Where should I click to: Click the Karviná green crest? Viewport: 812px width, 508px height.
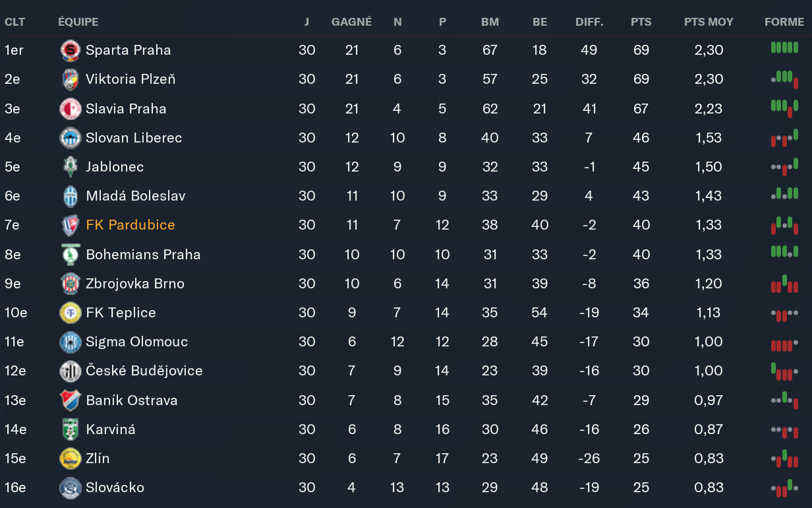point(70,429)
